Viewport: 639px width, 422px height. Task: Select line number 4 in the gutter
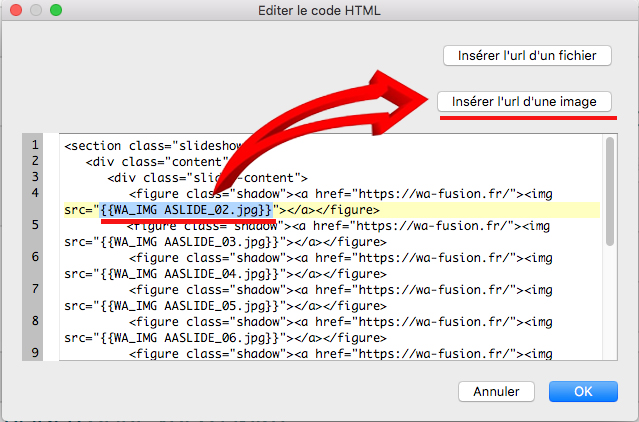pyautogui.click(x=35, y=193)
